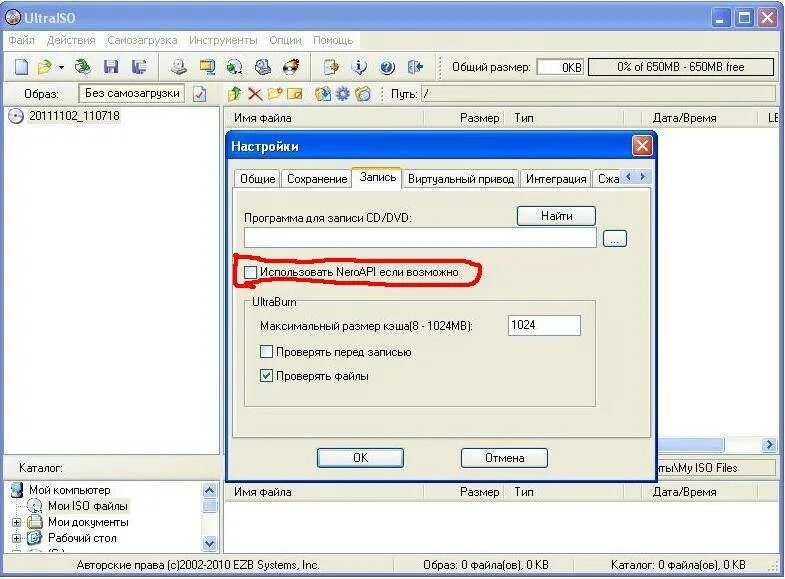The height and width of the screenshot is (579, 785).
Task: Expand the Open button's dropdown arrow
Action: coord(61,67)
